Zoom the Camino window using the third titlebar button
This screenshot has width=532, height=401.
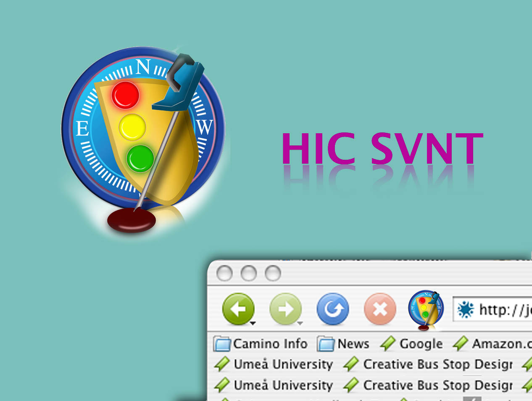click(273, 273)
